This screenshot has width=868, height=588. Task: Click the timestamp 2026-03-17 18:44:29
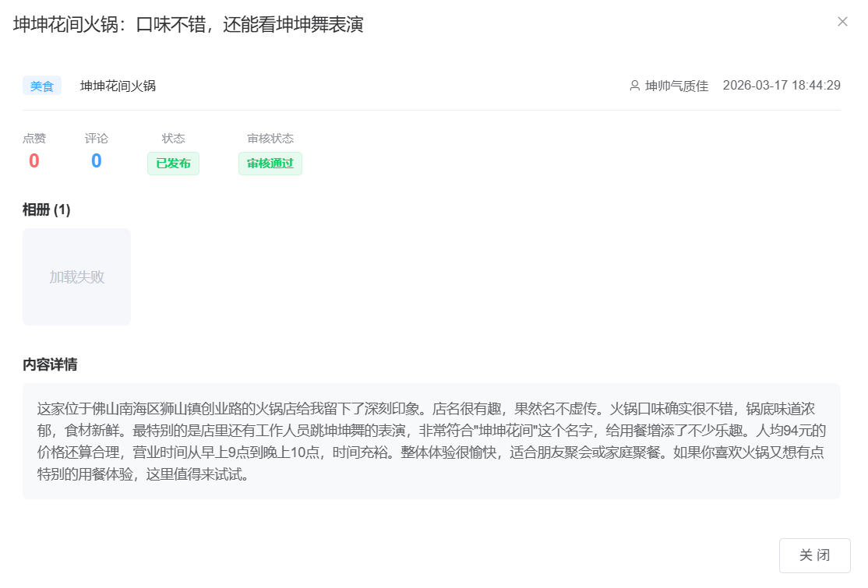tap(783, 86)
